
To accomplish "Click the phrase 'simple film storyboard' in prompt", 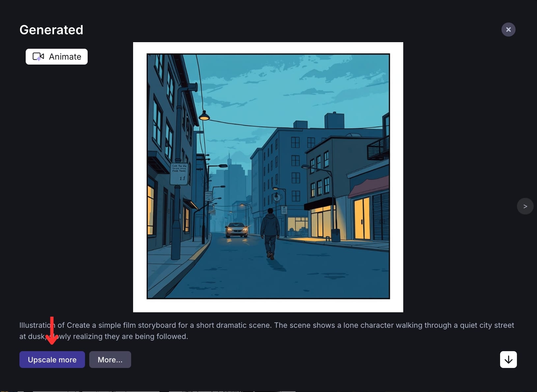I will click(x=137, y=325).
